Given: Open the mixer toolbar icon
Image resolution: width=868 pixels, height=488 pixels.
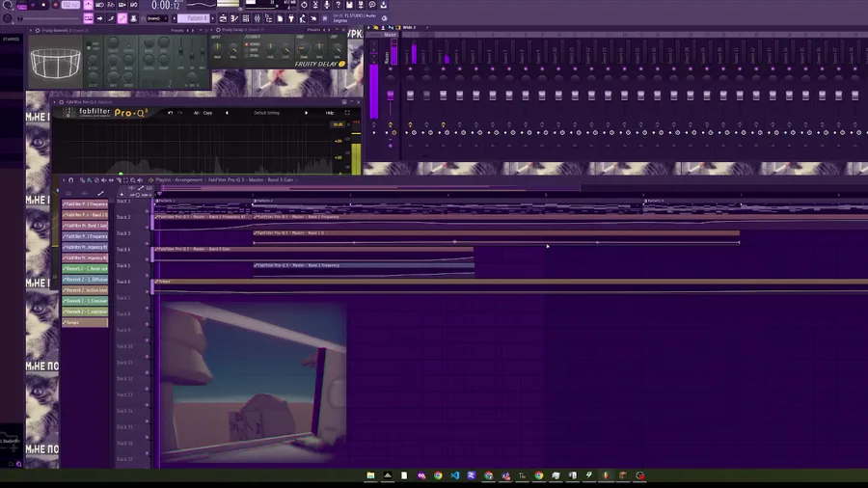Looking at the screenshot, I should tap(258, 18).
